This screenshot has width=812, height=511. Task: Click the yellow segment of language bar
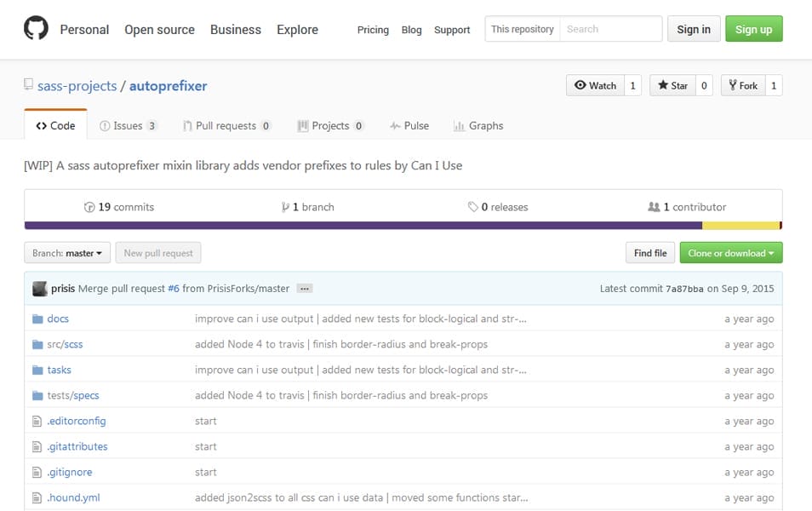pyautogui.click(x=741, y=226)
